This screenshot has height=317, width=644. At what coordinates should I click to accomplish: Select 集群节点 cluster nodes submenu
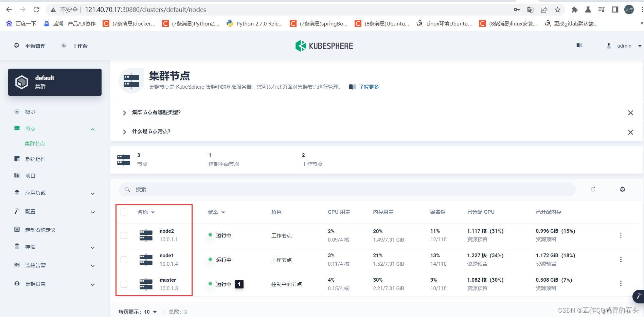(x=35, y=144)
